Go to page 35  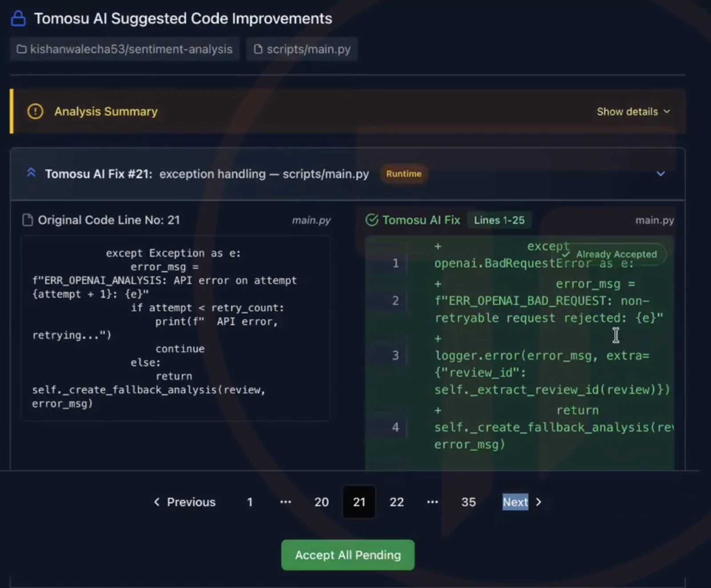tap(468, 502)
